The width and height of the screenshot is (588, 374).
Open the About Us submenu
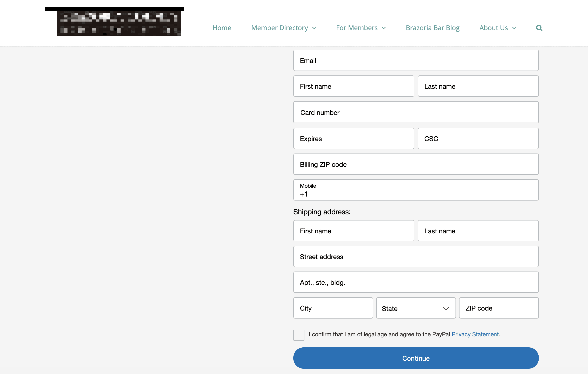[497, 28]
